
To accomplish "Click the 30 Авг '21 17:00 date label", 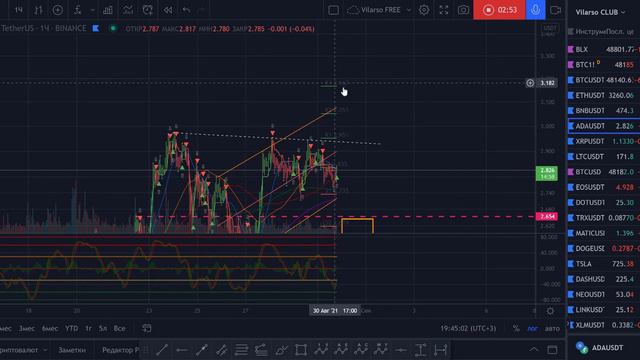I will (x=335, y=311).
